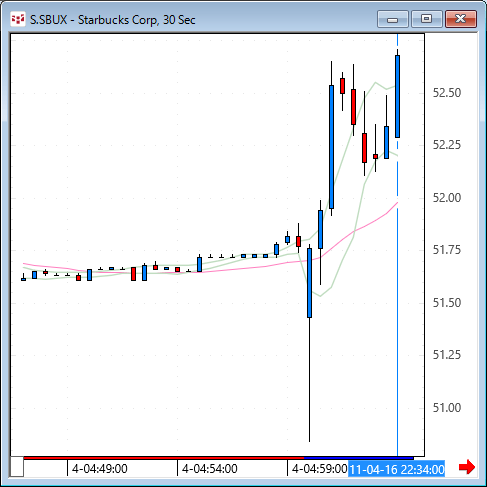Select the highlighted 11-04-16 22:34:00 timestamp
This screenshot has height=487, width=487.
pos(396,469)
